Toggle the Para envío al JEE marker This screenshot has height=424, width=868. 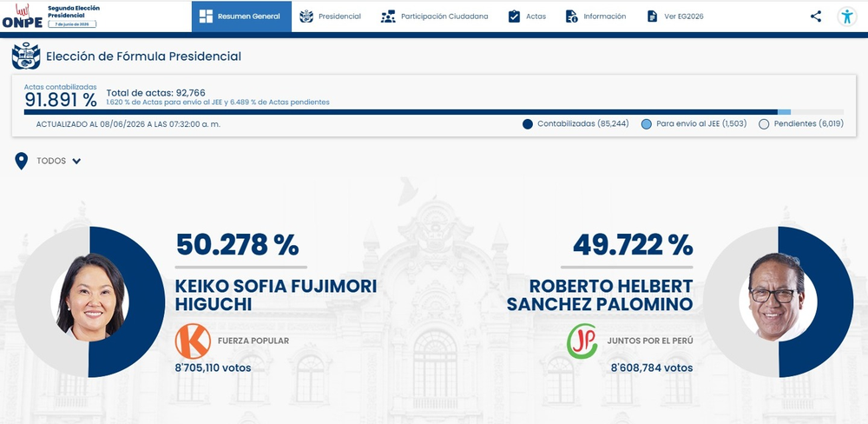tap(646, 124)
